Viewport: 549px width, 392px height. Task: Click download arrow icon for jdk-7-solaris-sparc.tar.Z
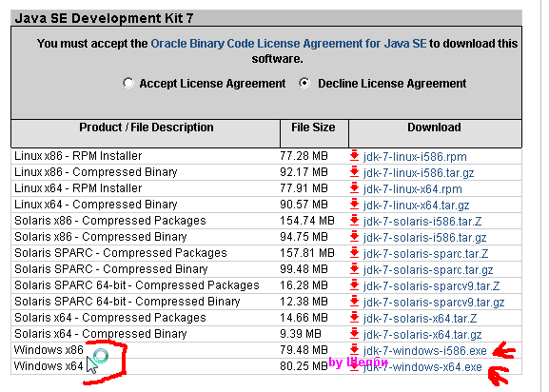coord(354,253)
